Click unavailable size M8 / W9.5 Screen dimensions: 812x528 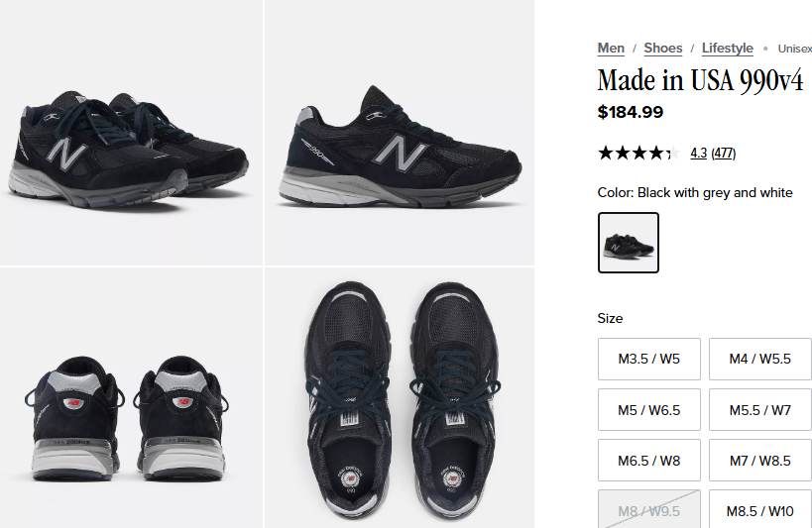point(648,509)
